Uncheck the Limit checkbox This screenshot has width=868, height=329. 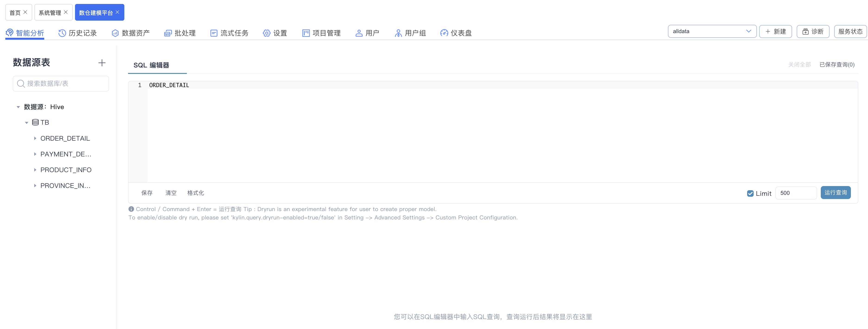(750, 193)
